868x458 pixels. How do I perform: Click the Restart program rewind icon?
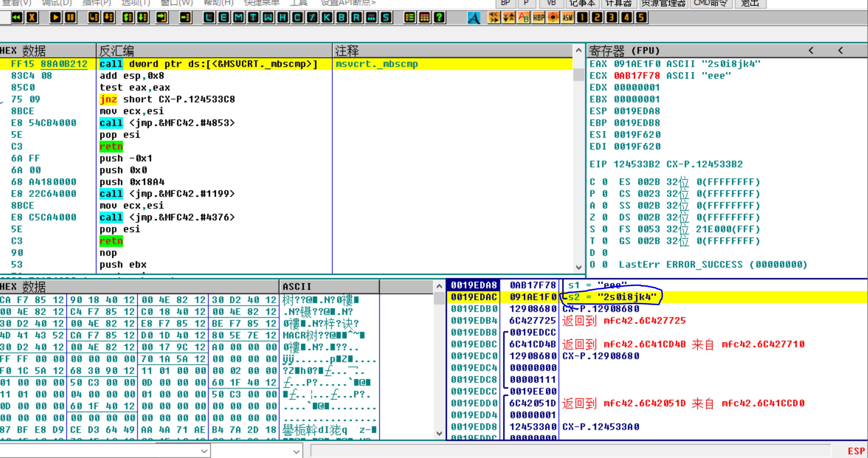[x=17, y=17]
